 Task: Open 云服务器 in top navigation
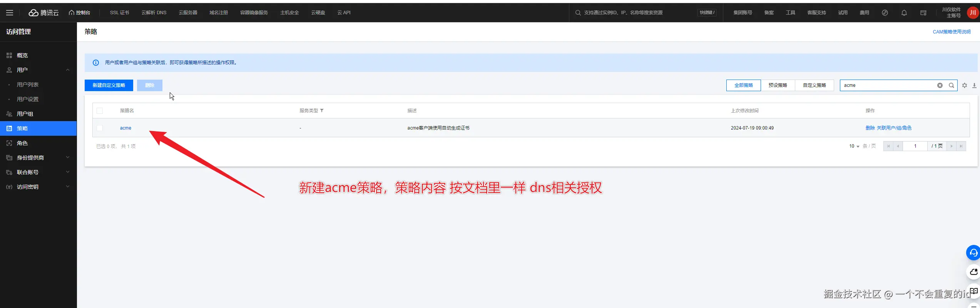point(188,13)
